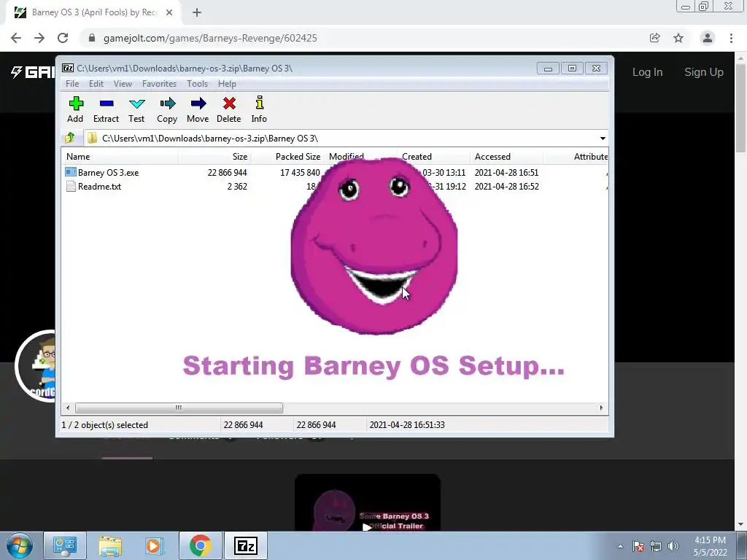Viewport: 747px width, 560px height.
Task: Click Log In on Game Jolt
Action: coord(647,72)
